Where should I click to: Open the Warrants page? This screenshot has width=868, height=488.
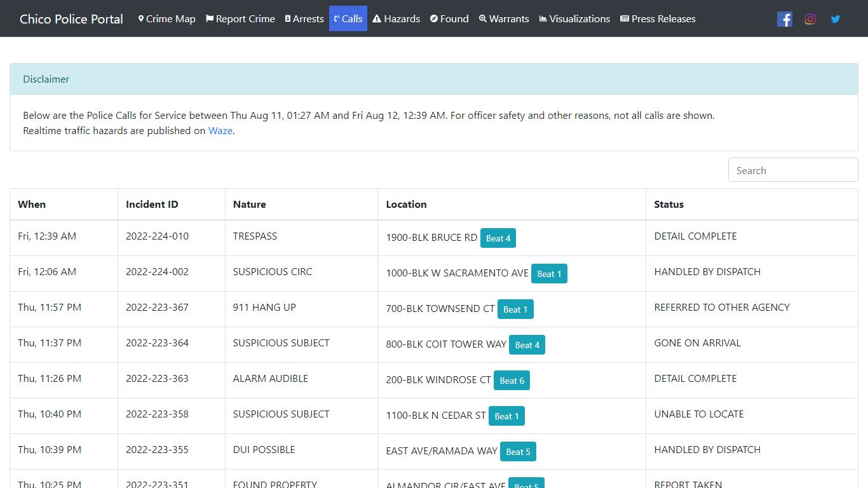coord(504,19)
